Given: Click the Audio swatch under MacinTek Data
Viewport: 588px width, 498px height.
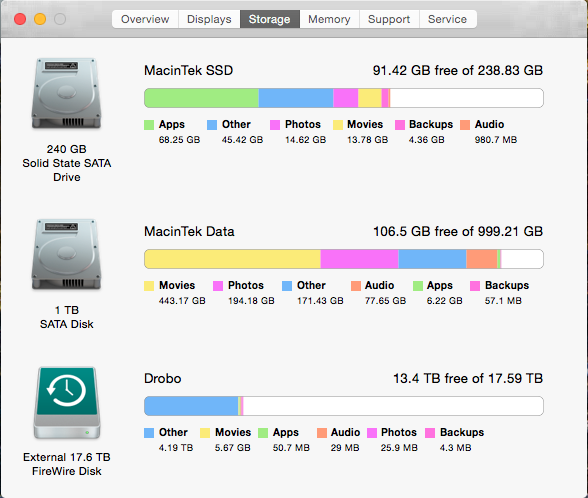Looking at the screenshot, I should [356, 286].
